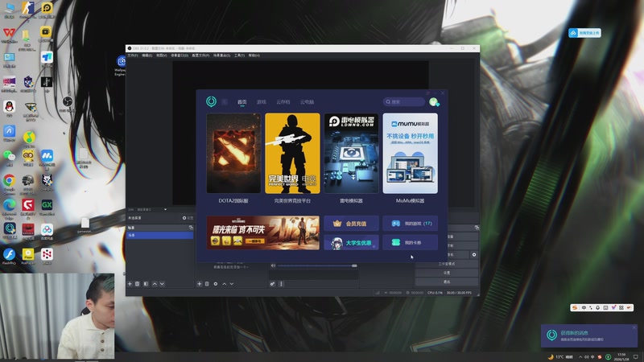Click the 工作室模式 button in OBS controls

pyautogui.click(x=447, y=264)
